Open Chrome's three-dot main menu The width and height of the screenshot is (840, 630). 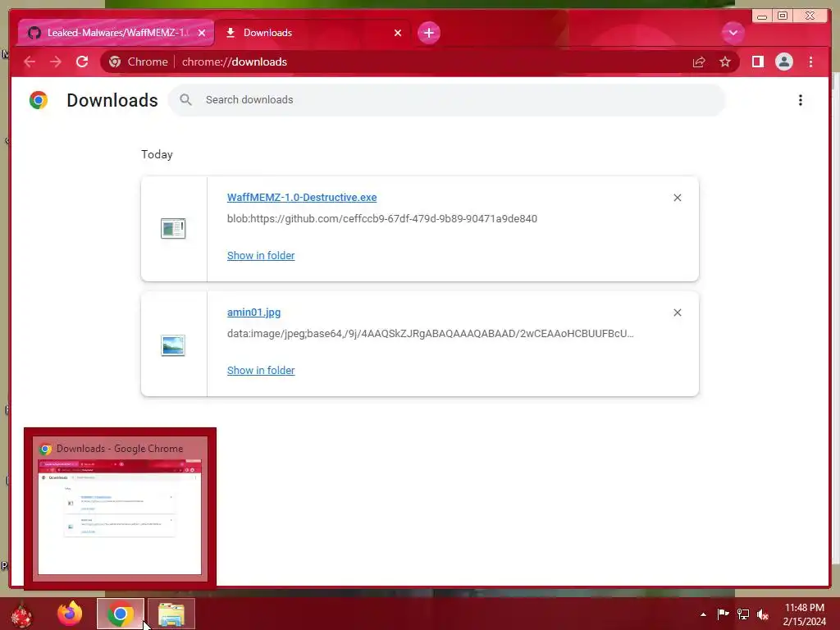click(x=810, y=62)
